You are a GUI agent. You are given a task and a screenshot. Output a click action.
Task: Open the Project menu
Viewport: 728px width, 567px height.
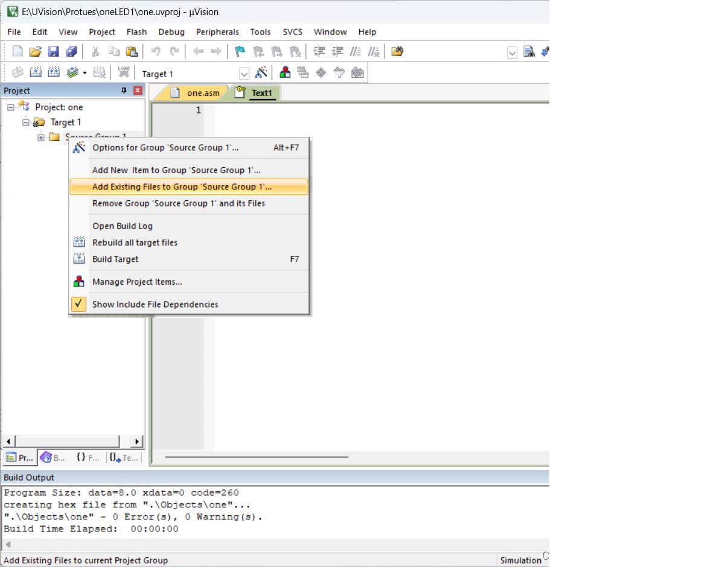(x=102, y=32)
